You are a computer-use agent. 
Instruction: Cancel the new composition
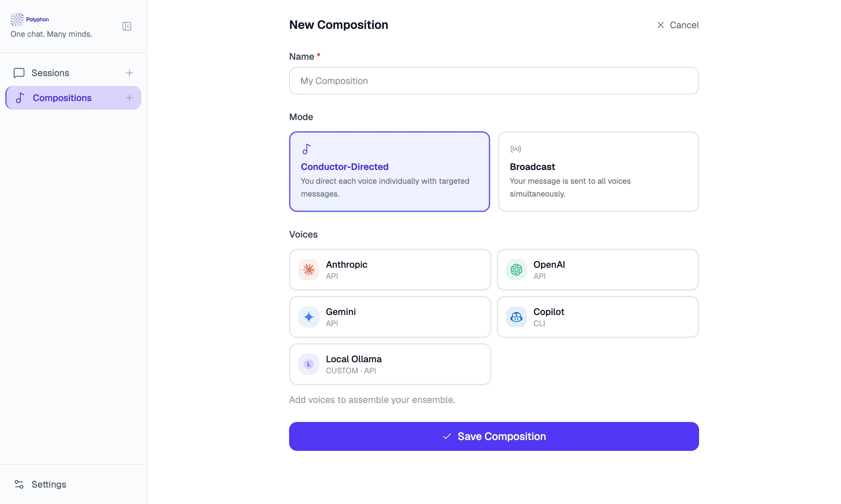click(x=677, y=25)
